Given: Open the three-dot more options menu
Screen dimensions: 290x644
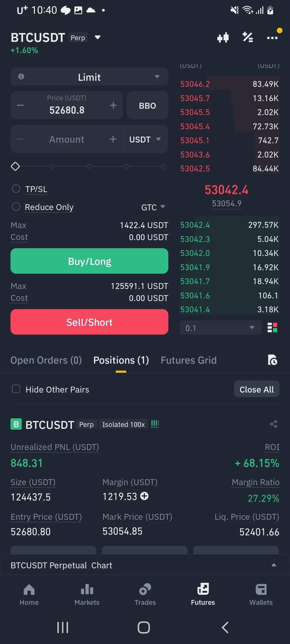Looking at the screenshot, I should click(x=272, y=38).
